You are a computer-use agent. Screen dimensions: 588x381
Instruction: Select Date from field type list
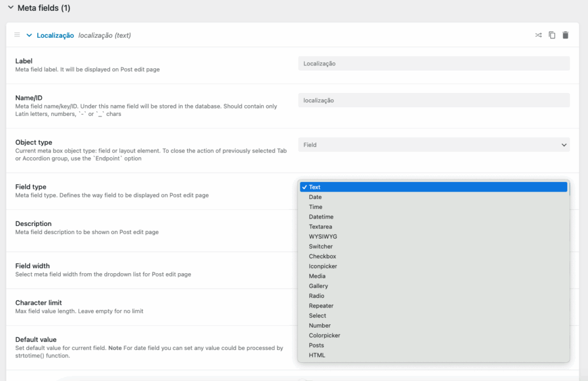tap(315, 197)
